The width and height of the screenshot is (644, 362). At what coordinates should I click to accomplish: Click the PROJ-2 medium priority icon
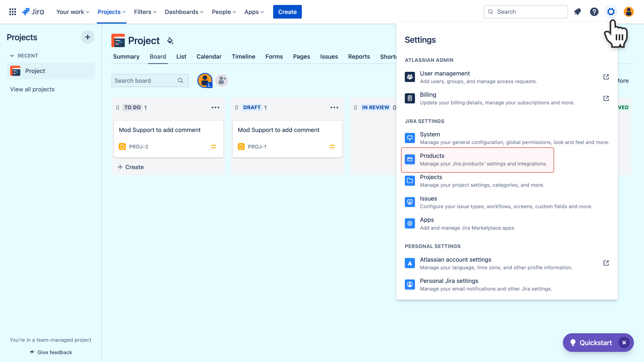(213, 147)
